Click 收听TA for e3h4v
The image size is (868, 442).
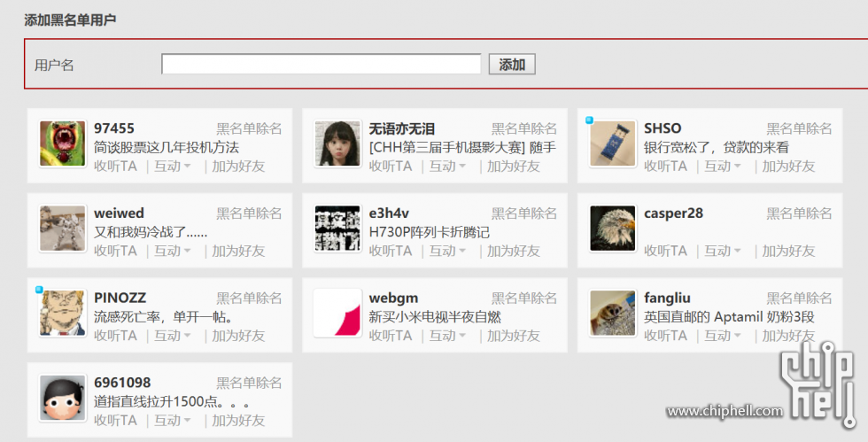click(x=391, y=251)
